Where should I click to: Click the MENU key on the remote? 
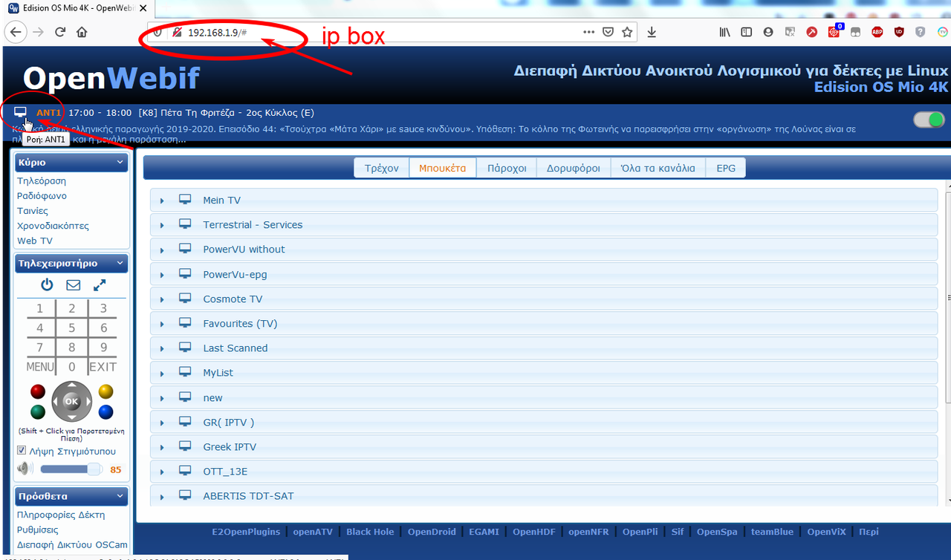[40, 366]
